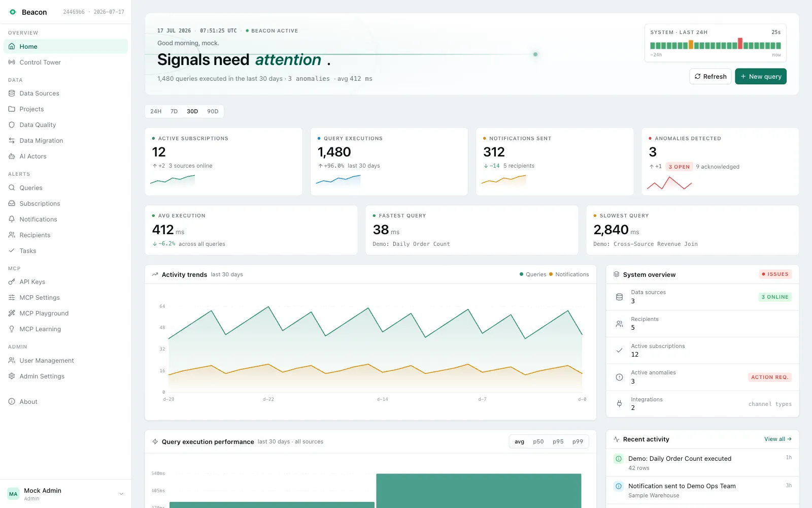
Task: Click the Data Sources database icon
Action: pos(12,93)
